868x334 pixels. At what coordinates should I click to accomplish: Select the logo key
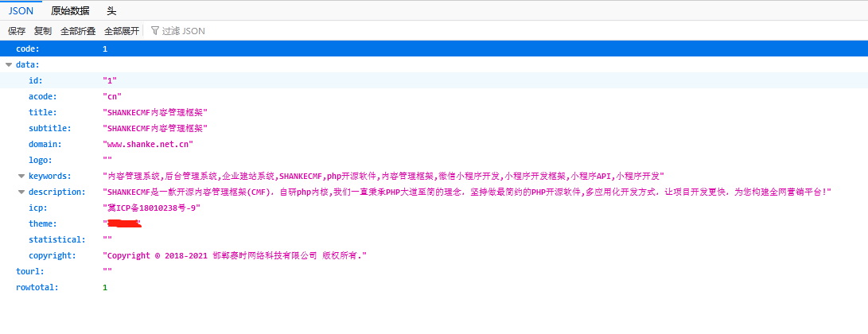41,161
